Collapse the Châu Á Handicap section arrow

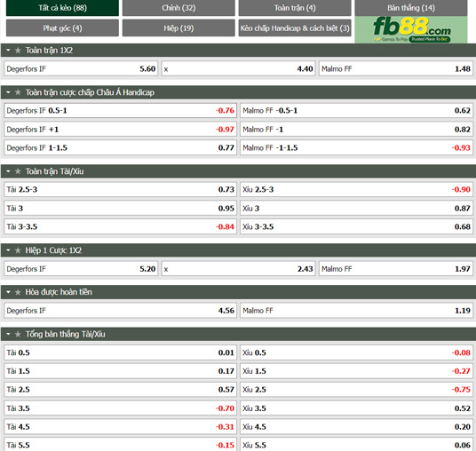(8, 92)
